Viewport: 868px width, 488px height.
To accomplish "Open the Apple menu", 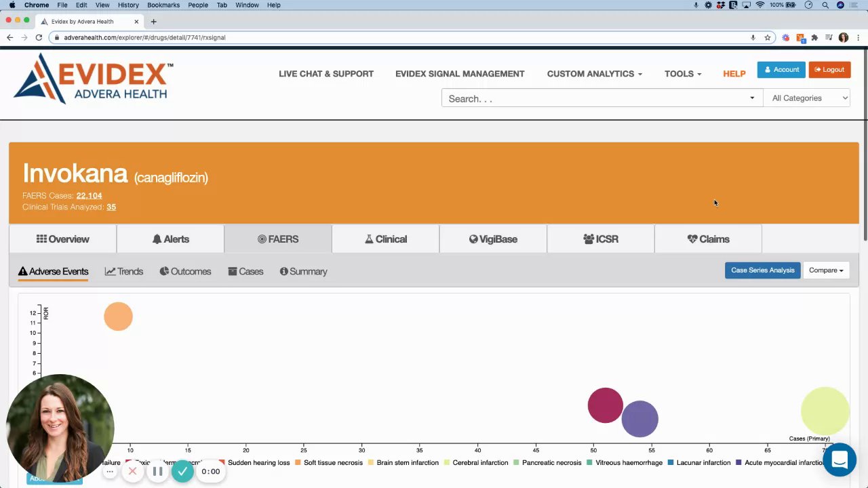I will pyautogui.click(x=12, y=5).
